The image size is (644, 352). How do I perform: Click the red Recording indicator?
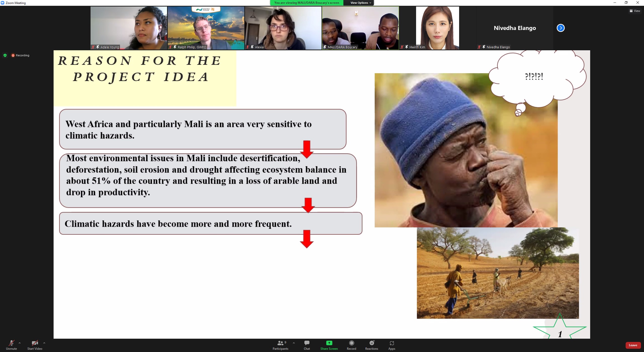[x=20, y=55]
